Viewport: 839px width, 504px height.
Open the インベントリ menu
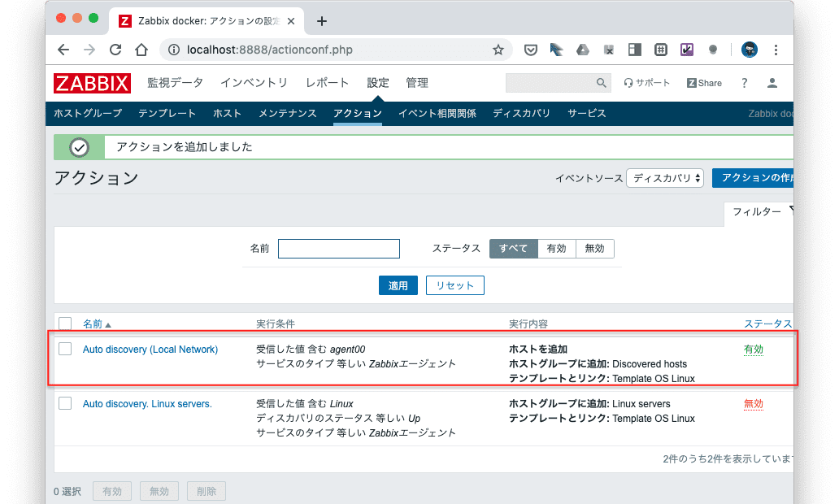[254, 83]
